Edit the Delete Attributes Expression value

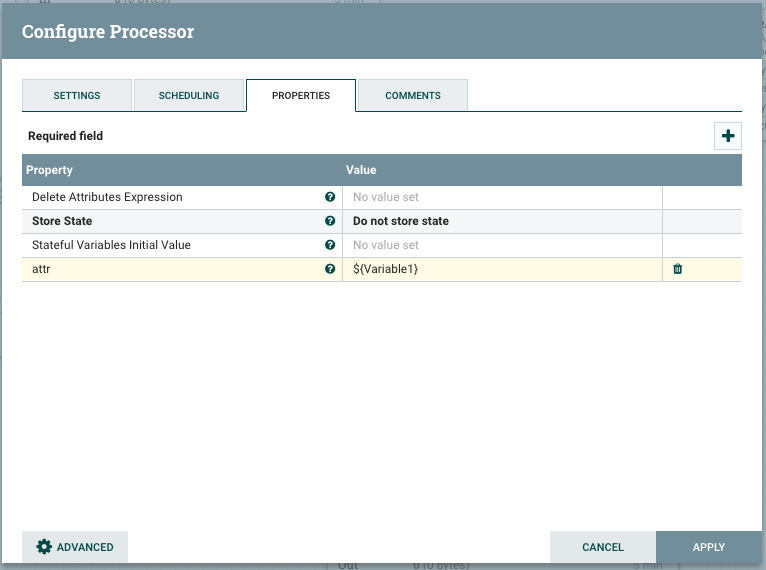[x=501, y=197]
